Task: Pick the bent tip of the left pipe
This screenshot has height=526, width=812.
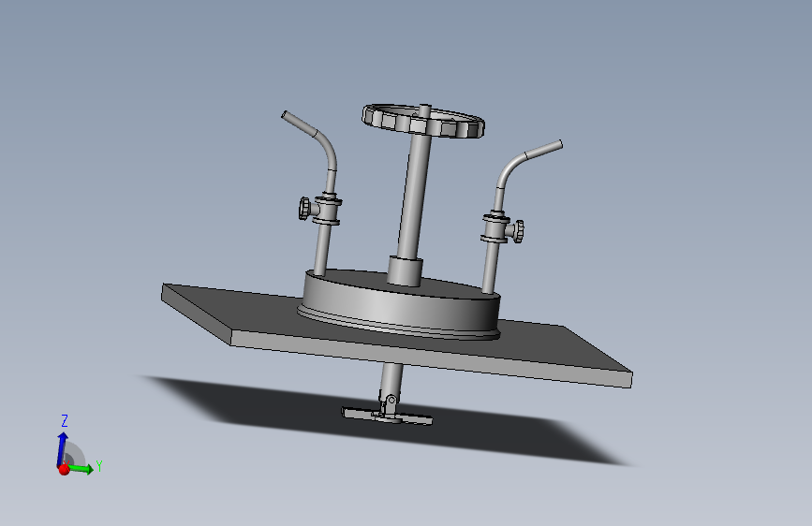Action: [x=300, y=124]
